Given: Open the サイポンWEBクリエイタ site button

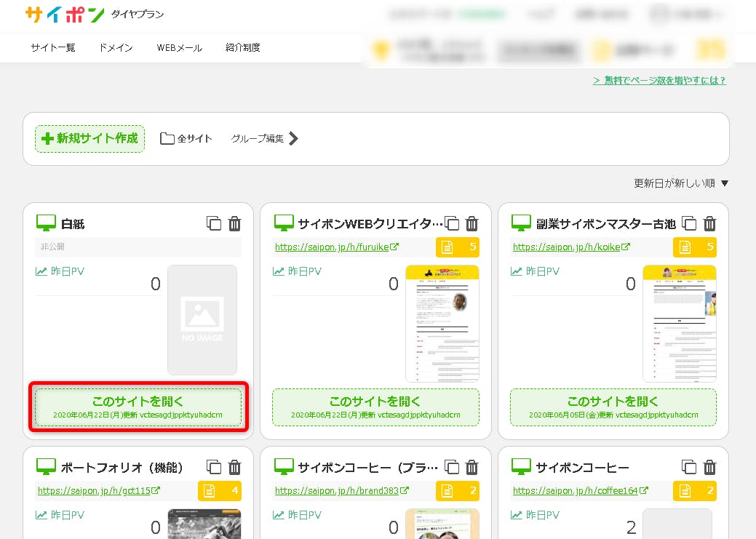Looking at the screenshot, I should tap(375, 407).
